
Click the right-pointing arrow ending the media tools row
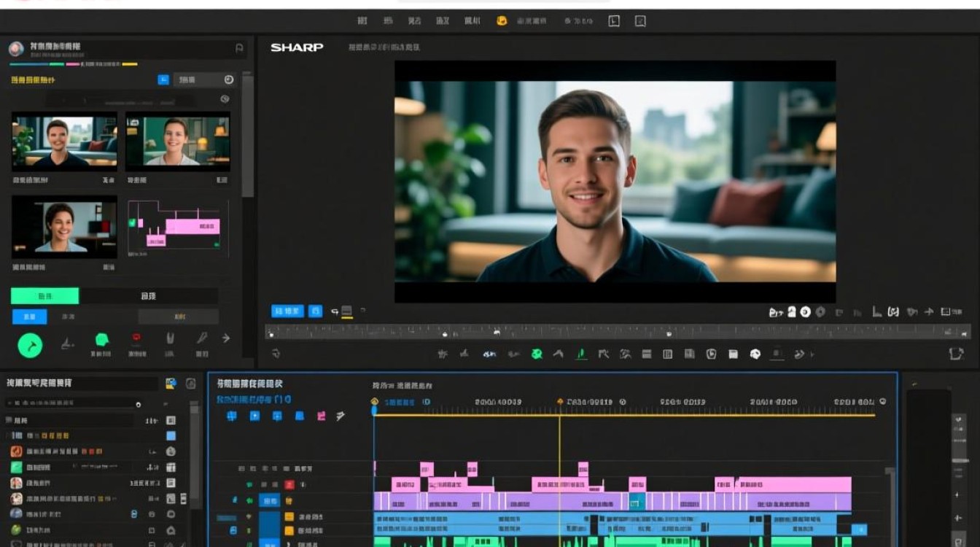coord(226,338)
